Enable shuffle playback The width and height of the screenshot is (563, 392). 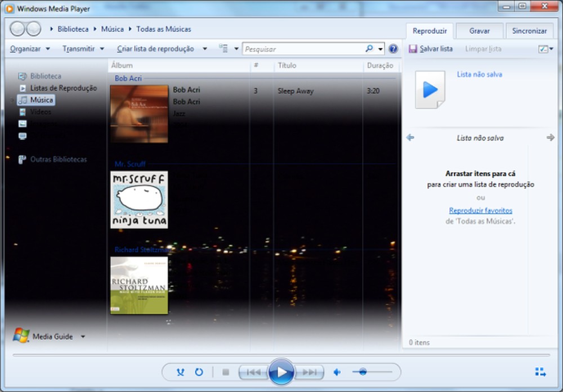pos(180,372)
